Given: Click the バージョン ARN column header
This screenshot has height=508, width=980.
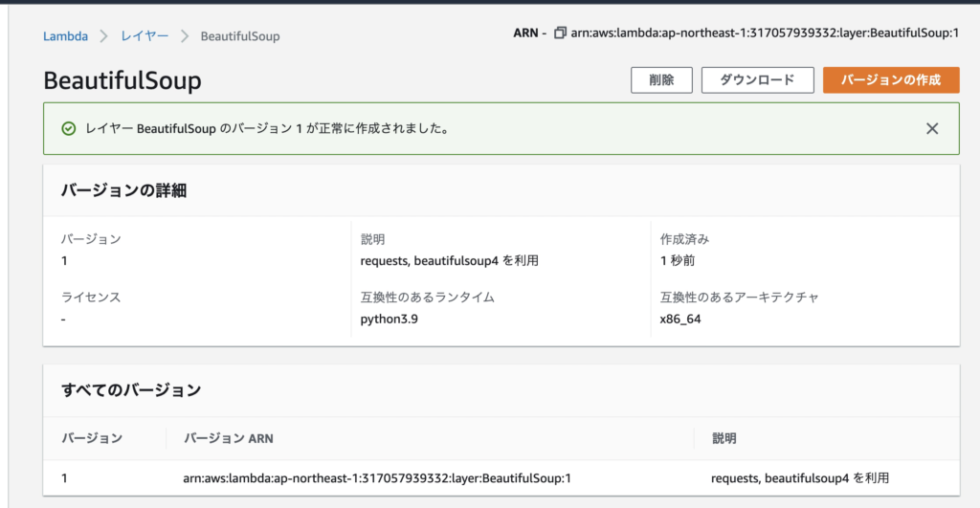Looking at the screenshot, I should point(228,439).
